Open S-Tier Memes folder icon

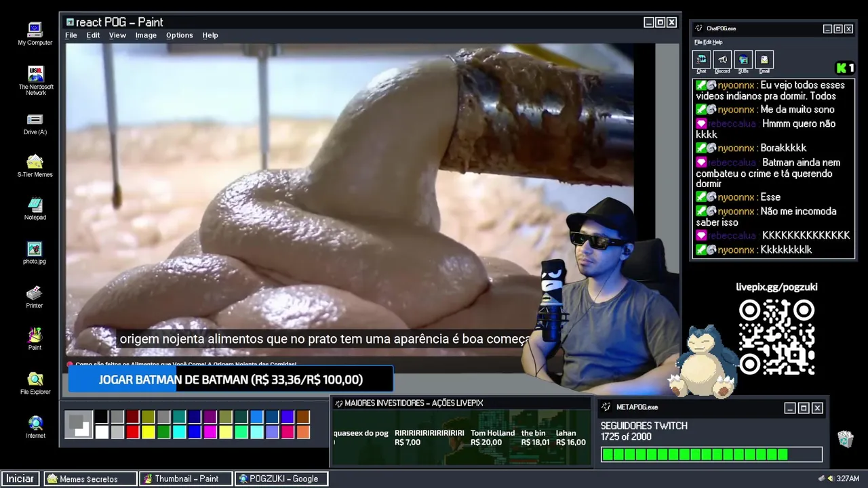click(35, 166)
